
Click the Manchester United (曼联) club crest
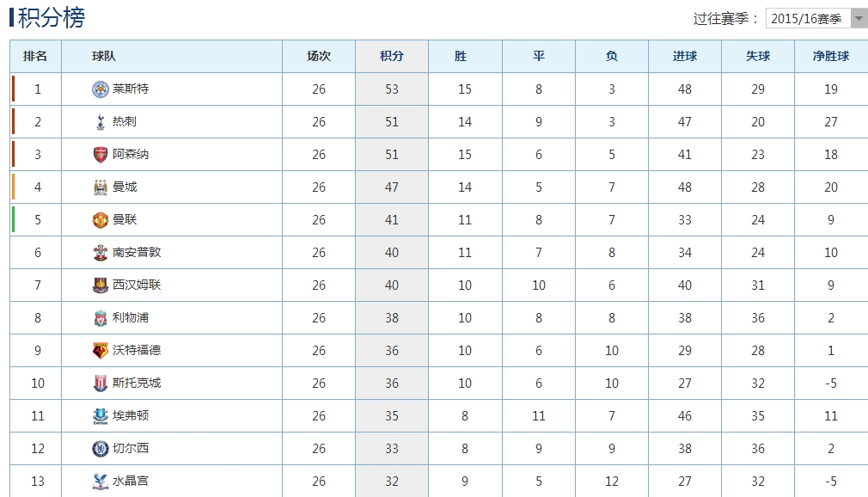[x=101, y=220]
